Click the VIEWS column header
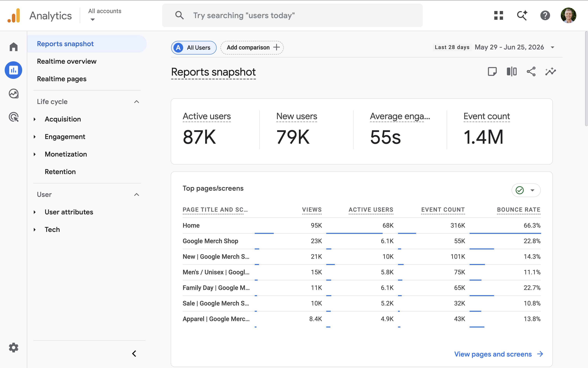588x368 pixels. pyautogui.click(x=312, y=210)
